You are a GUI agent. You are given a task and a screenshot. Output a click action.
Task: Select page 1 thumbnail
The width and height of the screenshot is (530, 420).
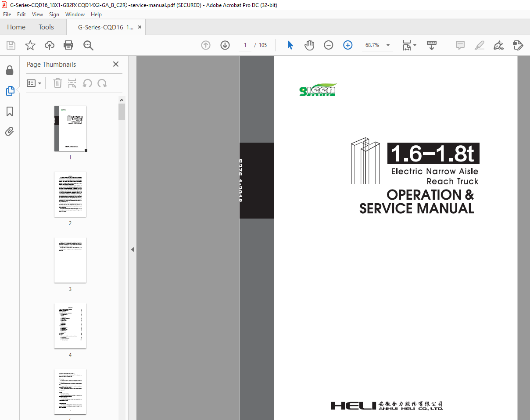(70, 129)
